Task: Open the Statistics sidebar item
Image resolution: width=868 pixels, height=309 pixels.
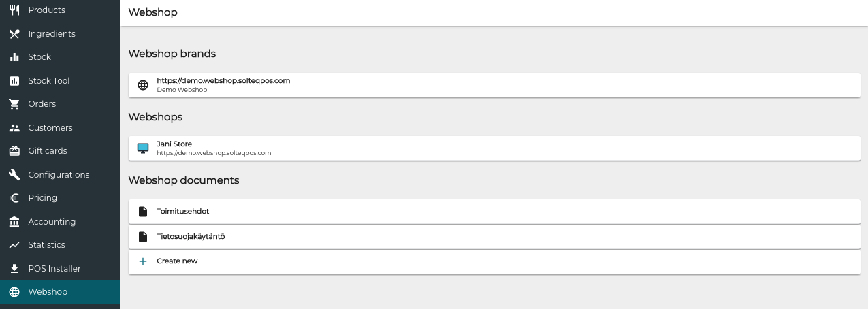Action: click(46, 245)
